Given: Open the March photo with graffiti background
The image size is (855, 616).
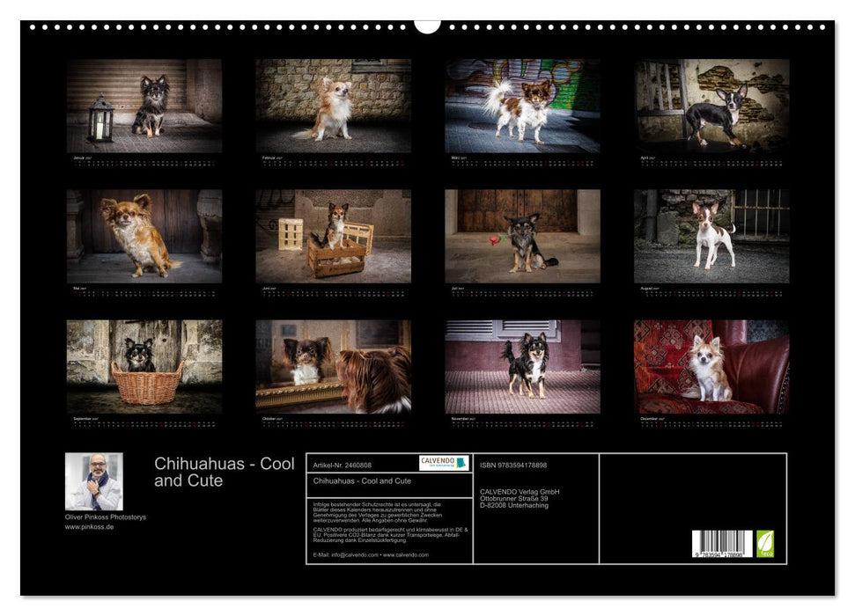Looking at the screenshot, I should (522, 106).
